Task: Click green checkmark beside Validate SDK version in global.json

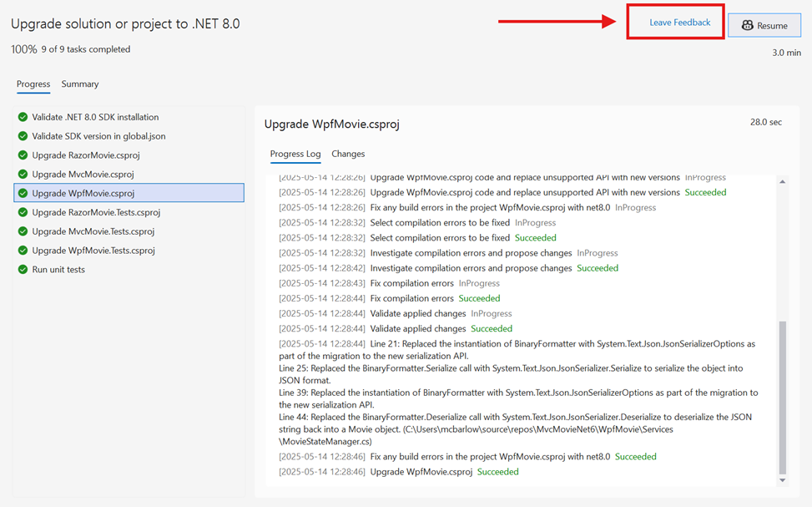Action: [23, 136]
